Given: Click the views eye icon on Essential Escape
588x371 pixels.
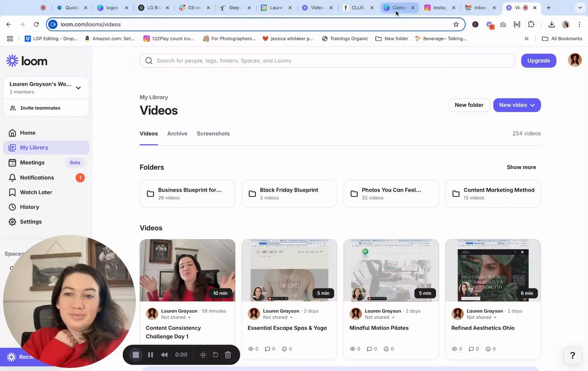Looking at the screenshot, I should point(251,349).
